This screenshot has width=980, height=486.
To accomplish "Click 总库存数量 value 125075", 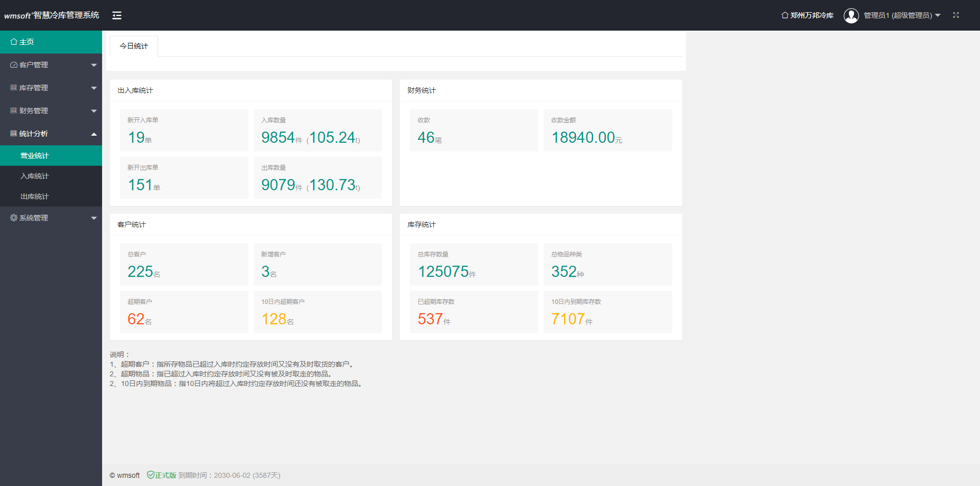I will pos(444,271).
